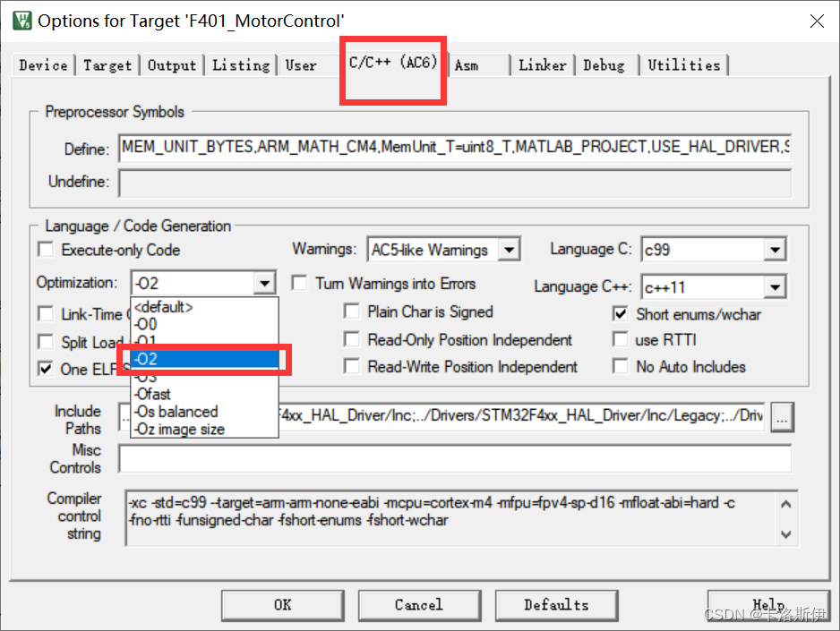Click the Undefine input field
This screenshot has width=840, height=631.
(x=455, y=183)
